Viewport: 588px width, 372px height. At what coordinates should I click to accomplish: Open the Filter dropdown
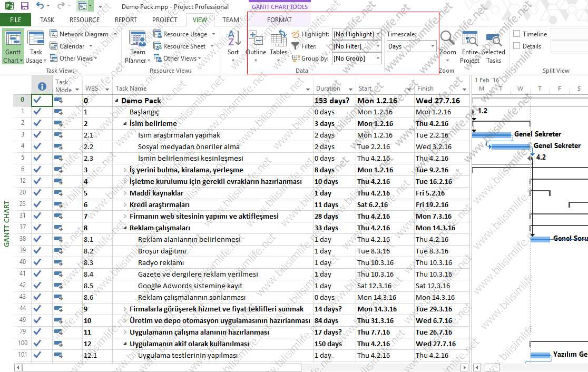point(378,46)
